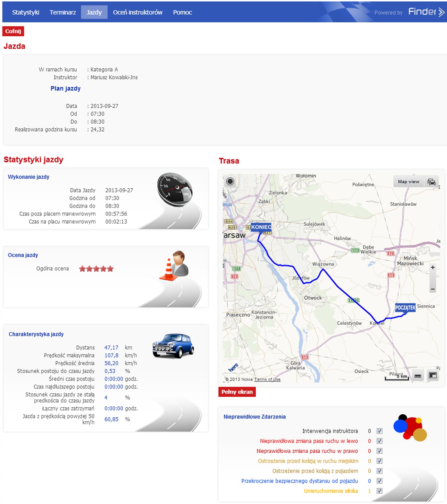The height and width of the screenshot is (504, 447).
Task: Click the distance ruler icon on the map
Action: (x=418, y=375)
